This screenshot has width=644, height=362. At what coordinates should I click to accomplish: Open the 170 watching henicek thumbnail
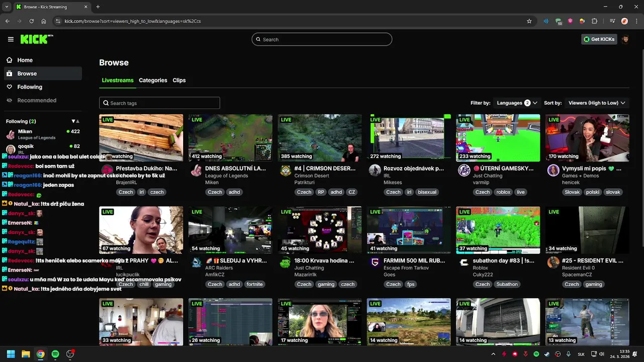(x=587, y=138)
